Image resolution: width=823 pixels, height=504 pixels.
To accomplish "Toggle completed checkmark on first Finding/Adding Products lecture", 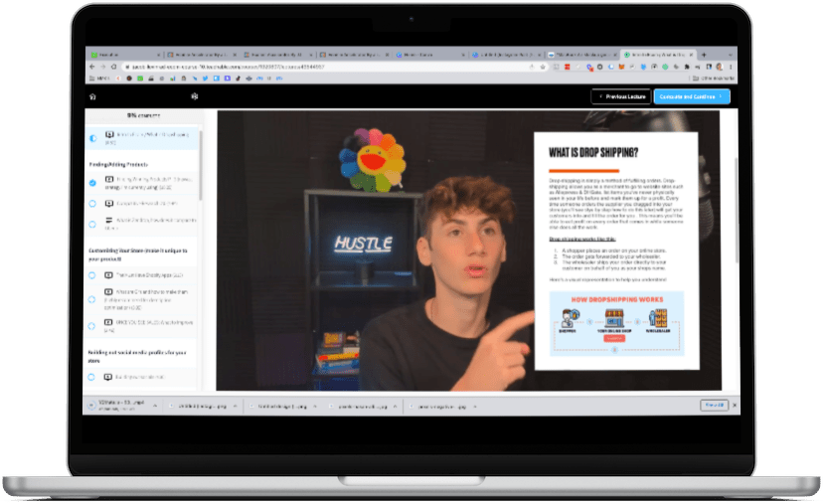I will (x=92, y=183).
